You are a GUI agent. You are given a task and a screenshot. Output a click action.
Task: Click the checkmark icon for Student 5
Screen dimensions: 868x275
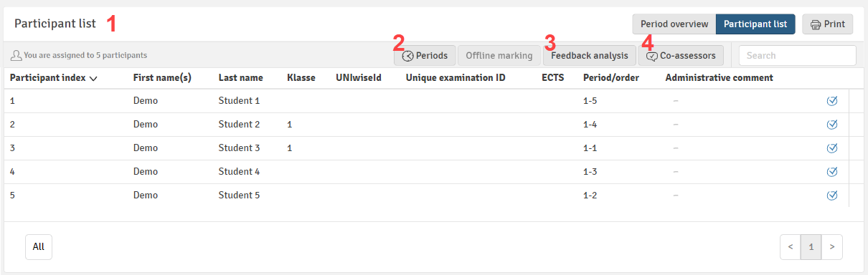832,196
